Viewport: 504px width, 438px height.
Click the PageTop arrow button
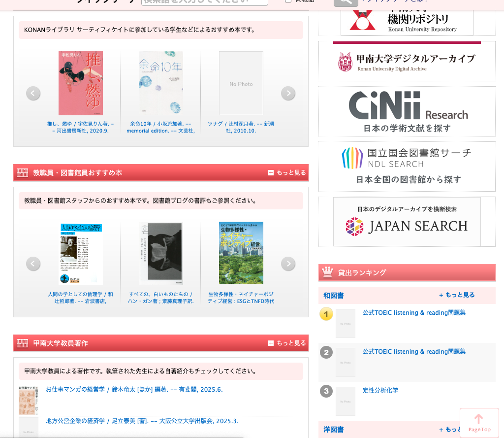479,422
